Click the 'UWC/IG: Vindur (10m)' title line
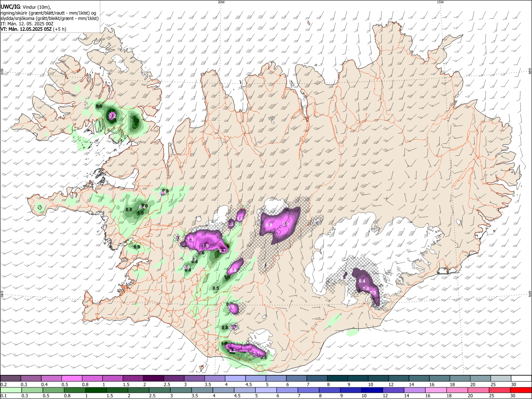 click(26, 7)
